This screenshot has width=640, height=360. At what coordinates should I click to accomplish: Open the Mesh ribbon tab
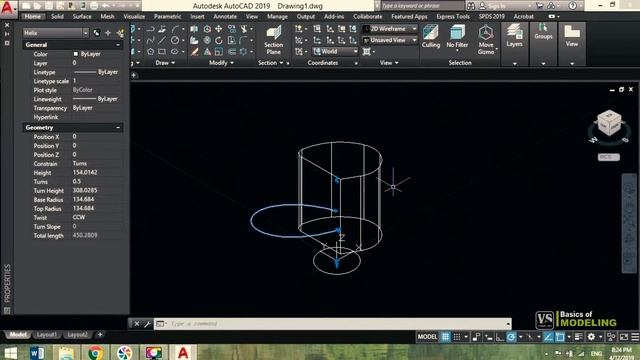107,16
